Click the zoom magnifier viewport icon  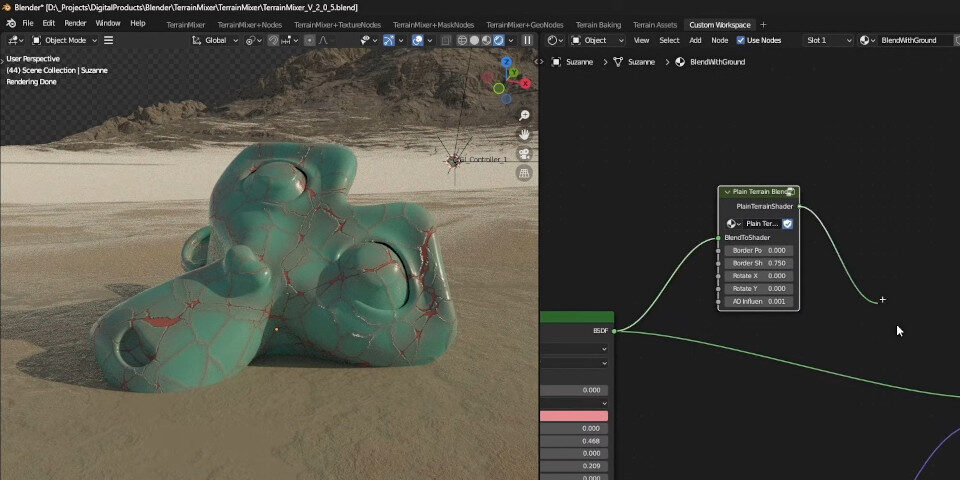524,115
